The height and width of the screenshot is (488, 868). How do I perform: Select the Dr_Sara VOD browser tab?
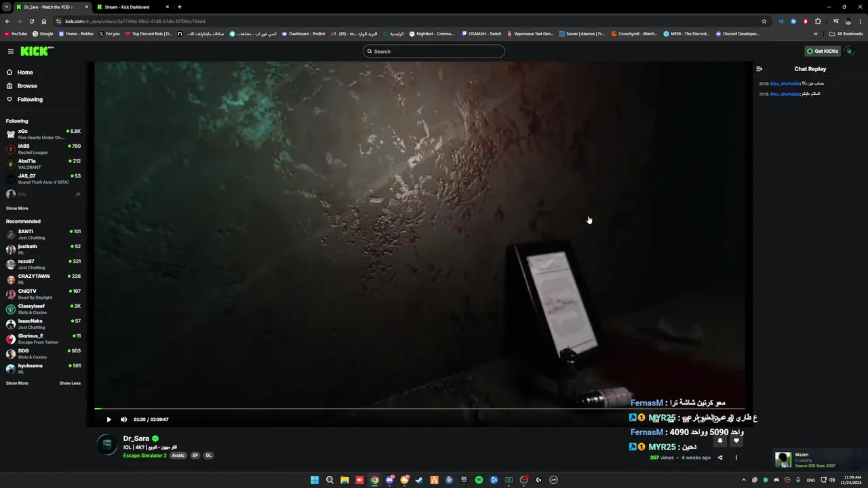click(x=52, y=7)
